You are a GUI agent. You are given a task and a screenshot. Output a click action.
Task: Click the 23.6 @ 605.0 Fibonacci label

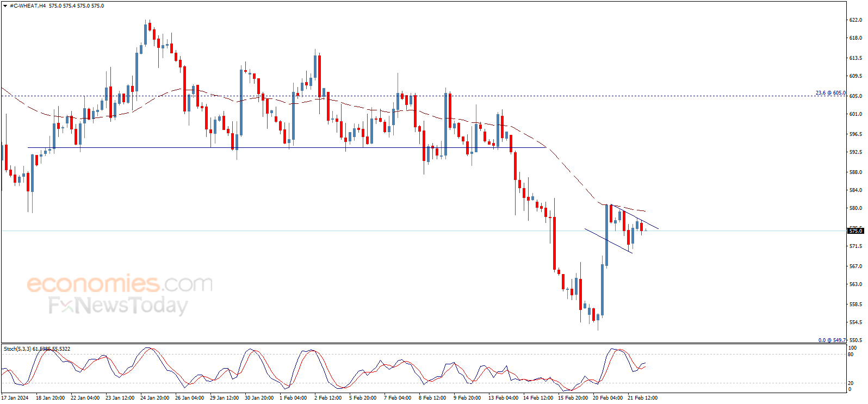[x=830, y=93]
